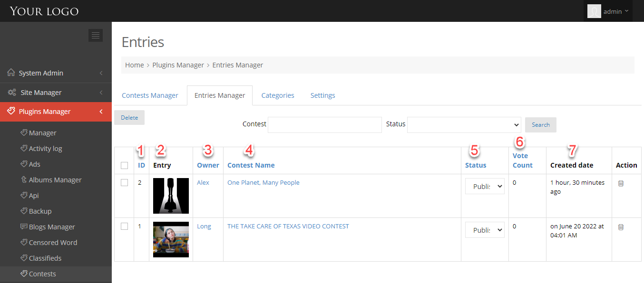Click the icon beside Contests
Screen dimensions: 644x283
pyautogui.click(x=24, y=274)
